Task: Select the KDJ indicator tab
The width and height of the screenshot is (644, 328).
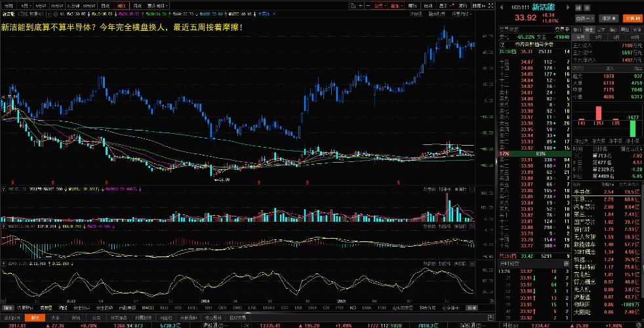Action: pyautogui.click(x=165, y=308)
